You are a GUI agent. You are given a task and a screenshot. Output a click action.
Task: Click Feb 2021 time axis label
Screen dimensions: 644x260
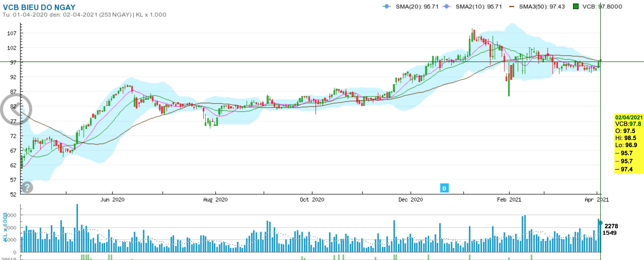point(509,200)
